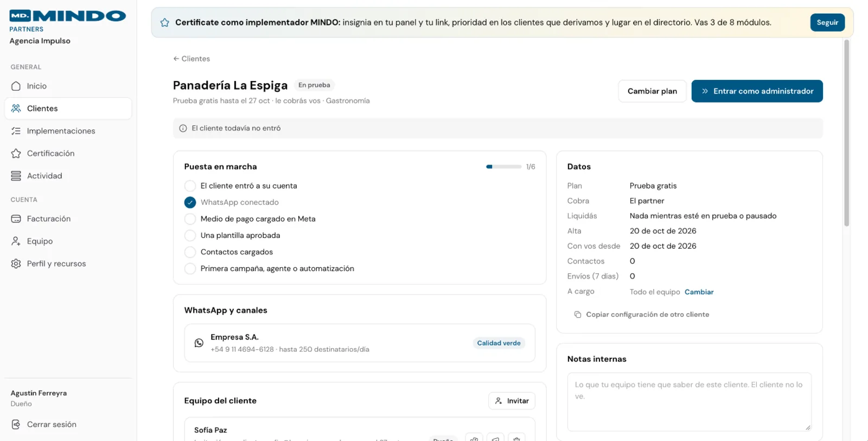Image resolution: width=868 pixels, height=441 pixels.
Task: Check 'Medio de pago cargado en Meta'
Action: 190,219
